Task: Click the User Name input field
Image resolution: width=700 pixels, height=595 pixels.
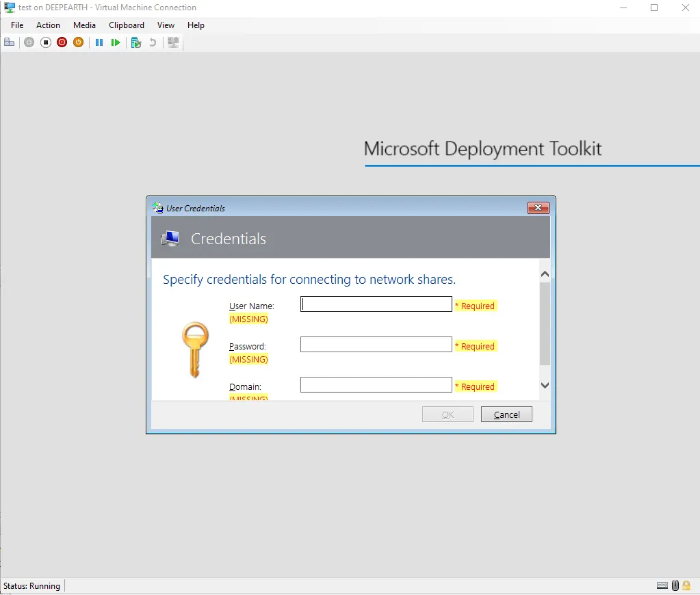Action: 376,304
